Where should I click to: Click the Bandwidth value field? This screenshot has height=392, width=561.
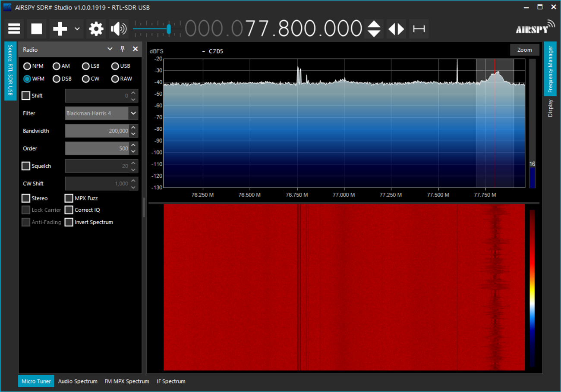pyautogui.click(x=97, y=131)
